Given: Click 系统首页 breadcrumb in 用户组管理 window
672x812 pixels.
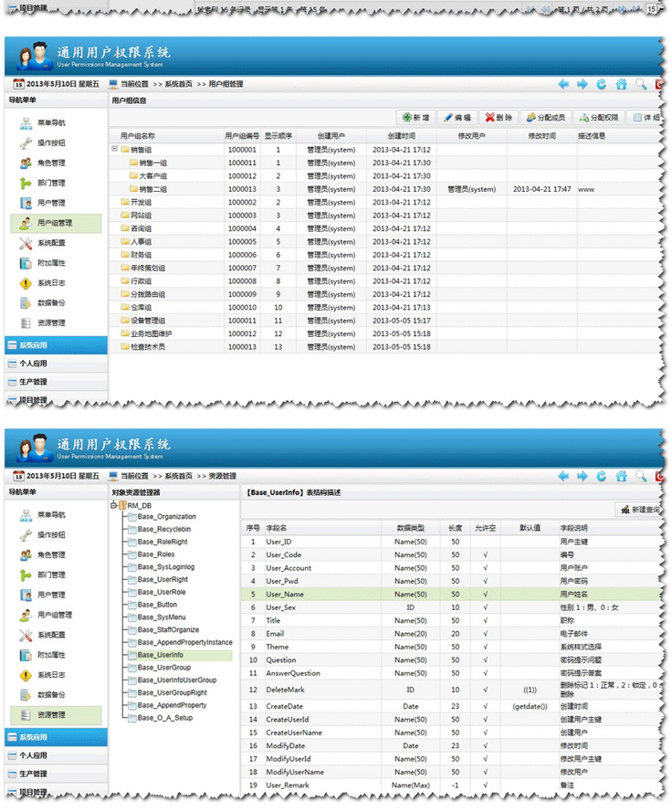Looking at the screenshot, I should (179, 84).
